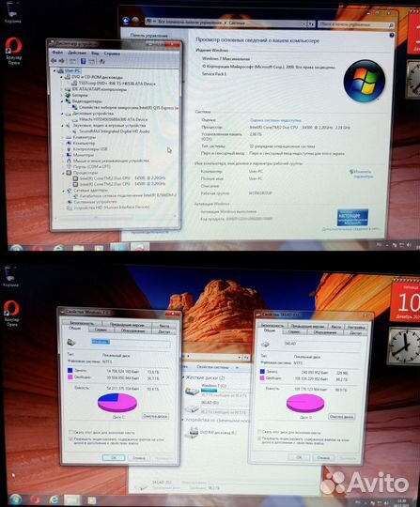Open Файл menu in Device Manager
This screenshot has height=507, width=420.
click(57, 53)
